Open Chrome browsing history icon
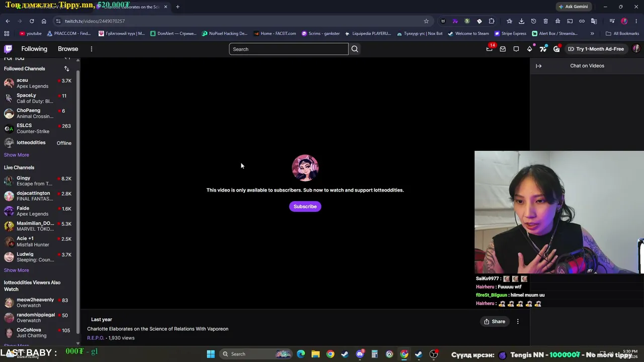644x362 pixels. pos(533,21)
